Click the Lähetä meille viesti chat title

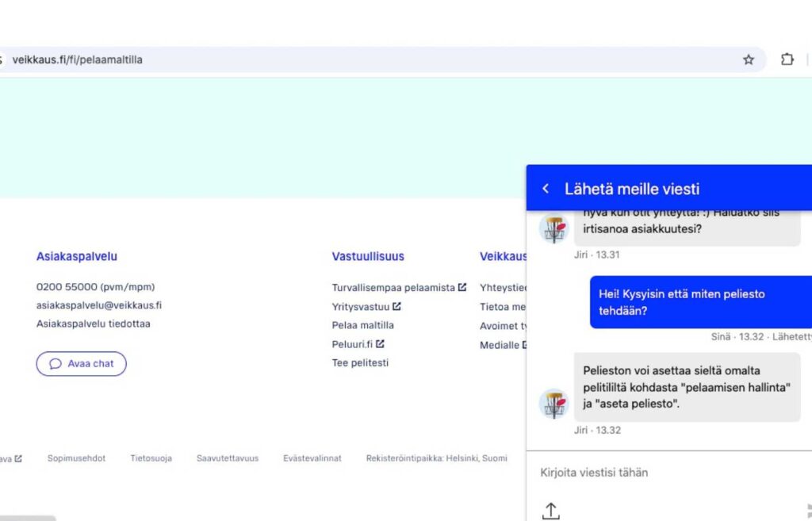point(632,189)
